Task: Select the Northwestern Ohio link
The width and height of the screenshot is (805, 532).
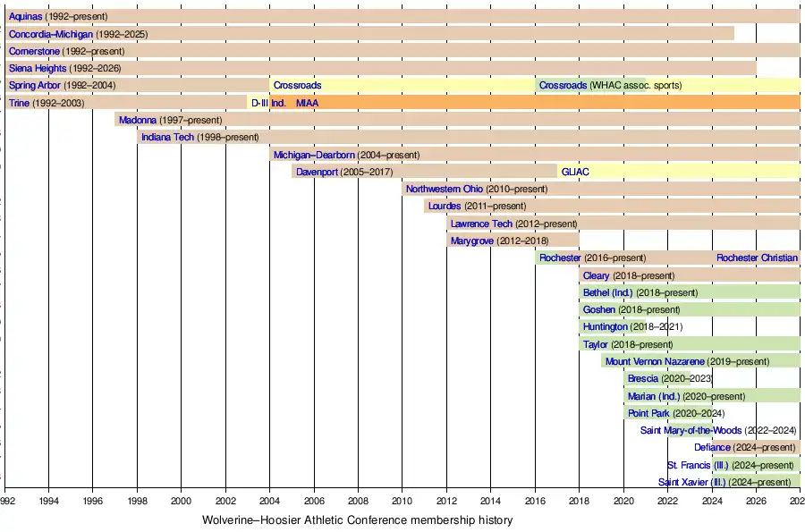Action: click(445, 189)
